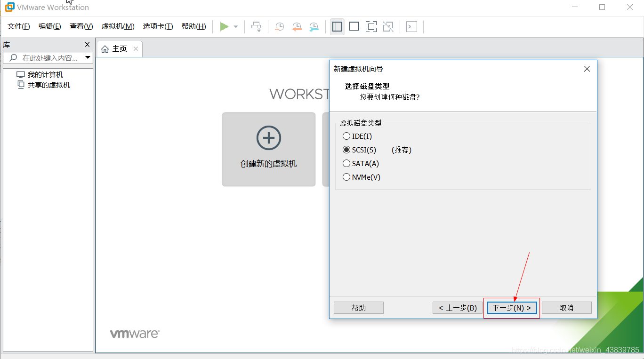Toggle the show library sidebar icon
644x359 pixels.
337,27
